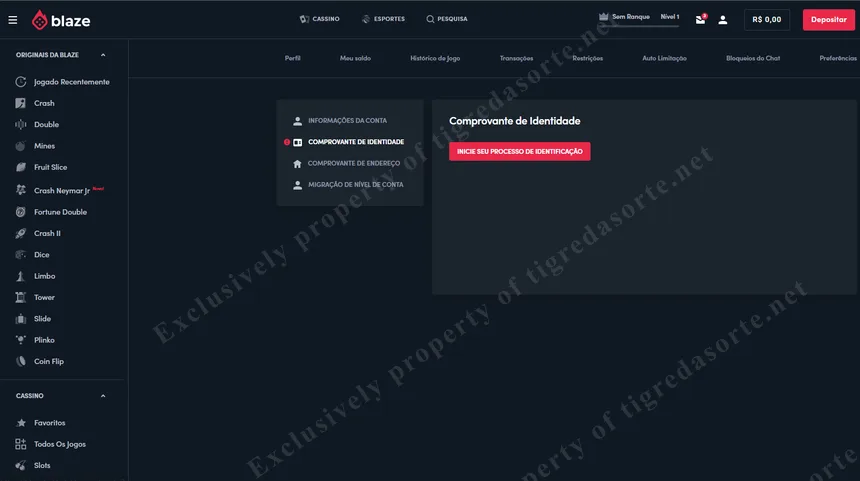Click the Limbo game icon
The height and width of the screenshot is (481, 860).
[x=21, y=276]
